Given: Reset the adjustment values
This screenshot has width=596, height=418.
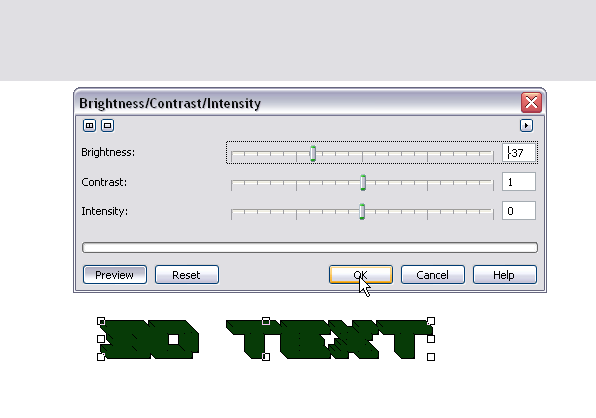Looking at the screenshot, I should click(187, 275).
